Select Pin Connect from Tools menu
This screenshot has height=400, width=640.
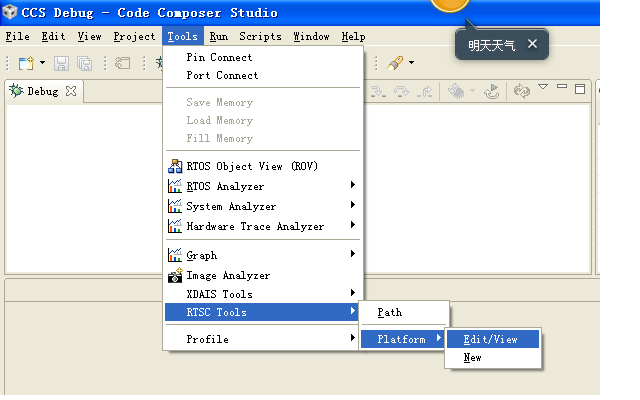263,58
